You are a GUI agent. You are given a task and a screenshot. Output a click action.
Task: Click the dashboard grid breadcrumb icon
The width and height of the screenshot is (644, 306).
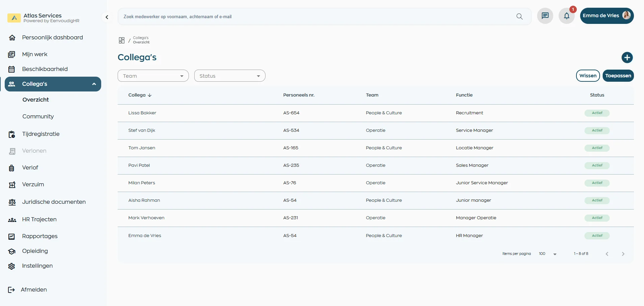point(122,40)
